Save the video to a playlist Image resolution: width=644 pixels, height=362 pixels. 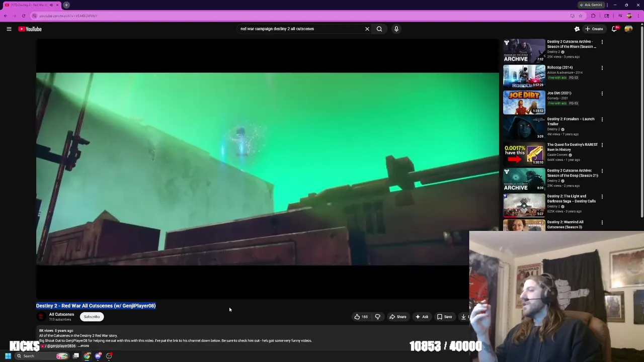tap(444, 317)
